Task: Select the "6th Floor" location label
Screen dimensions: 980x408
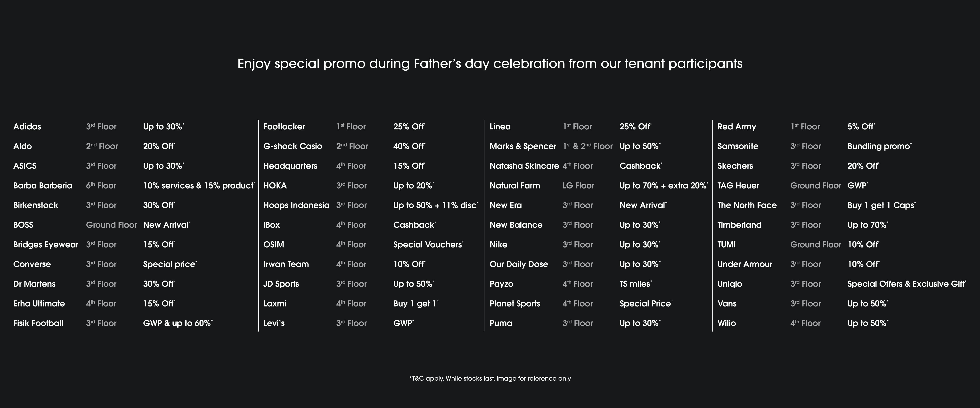Action: point(101,186)
